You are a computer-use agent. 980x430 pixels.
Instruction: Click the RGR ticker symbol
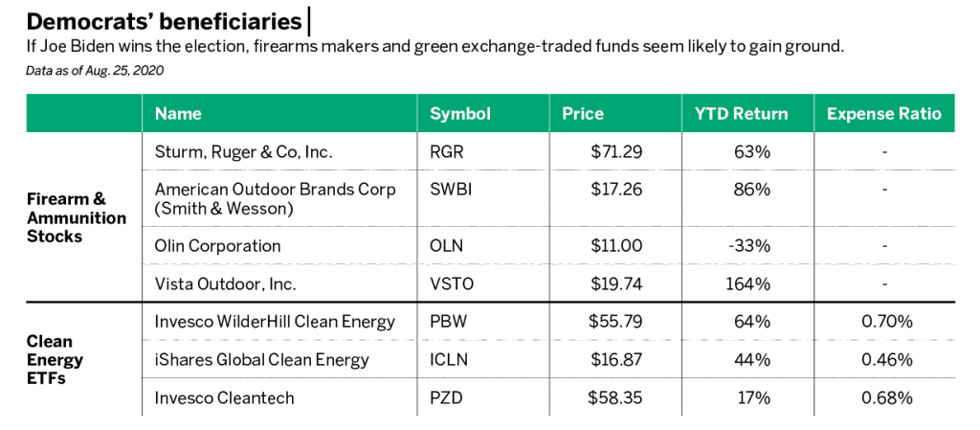pyautogui.click(x=448, y=152)
